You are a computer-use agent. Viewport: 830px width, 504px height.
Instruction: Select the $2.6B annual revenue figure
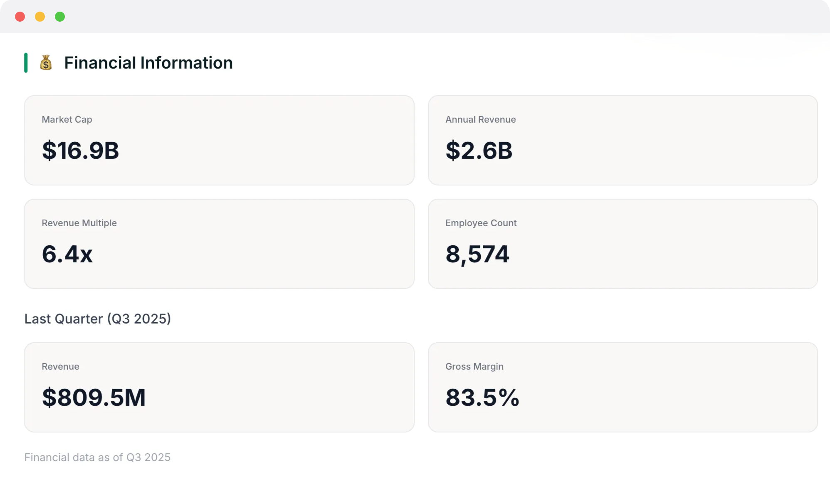click(x=479, y=150)
